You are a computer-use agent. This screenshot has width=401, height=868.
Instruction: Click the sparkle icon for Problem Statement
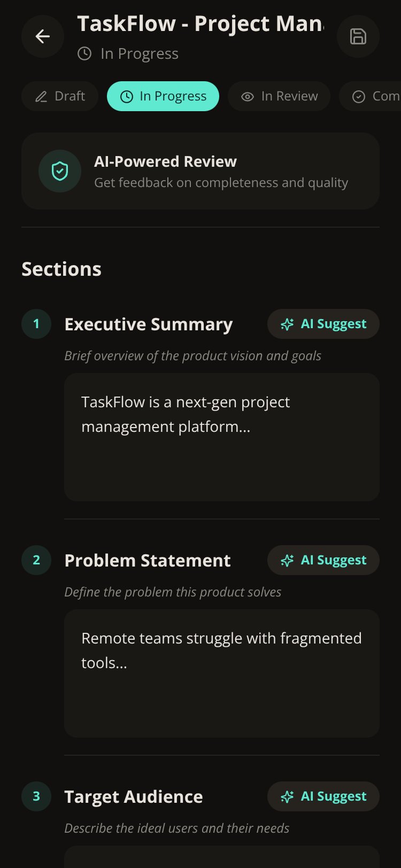tap(287, 560)
